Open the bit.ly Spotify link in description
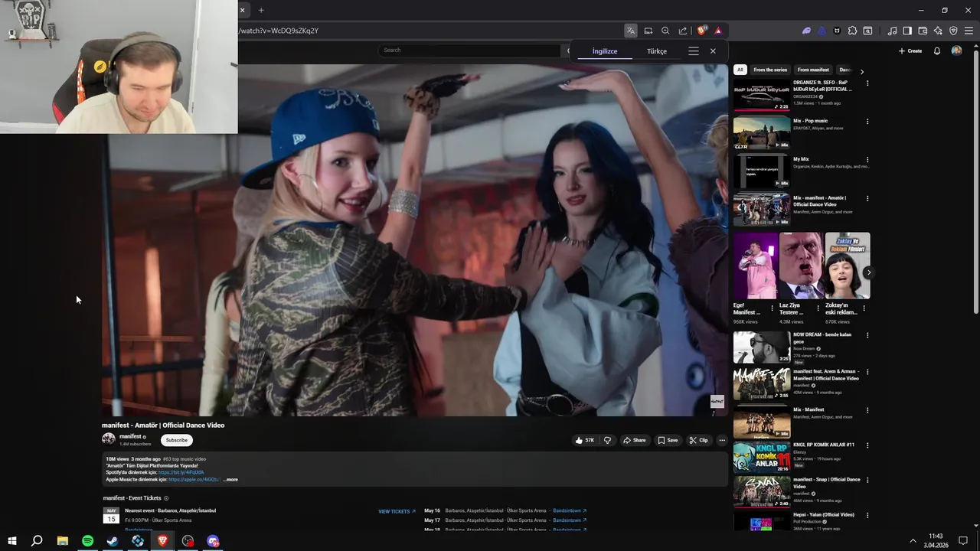 click(x=181, y=473)
